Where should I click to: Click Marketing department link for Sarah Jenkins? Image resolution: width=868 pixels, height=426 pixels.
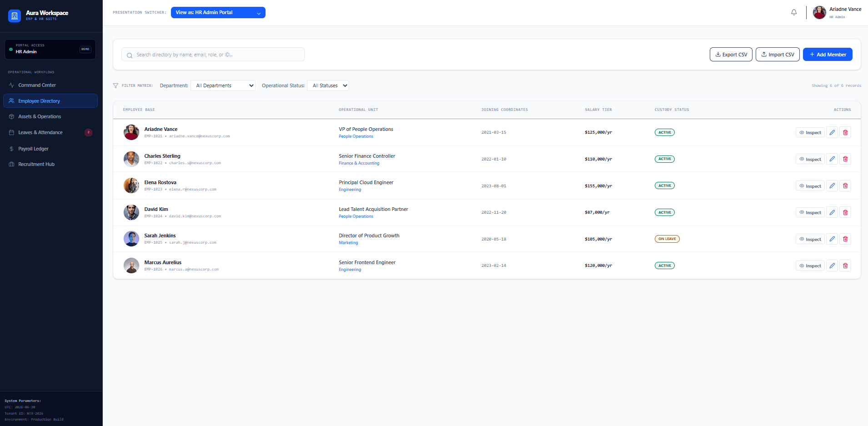348,243
